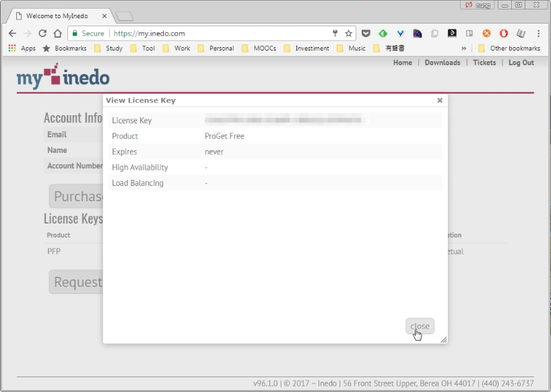Close the View License Key dialog with X
Image resolution: width=551 pixels, height=392 pixels.
coord(440,100)
